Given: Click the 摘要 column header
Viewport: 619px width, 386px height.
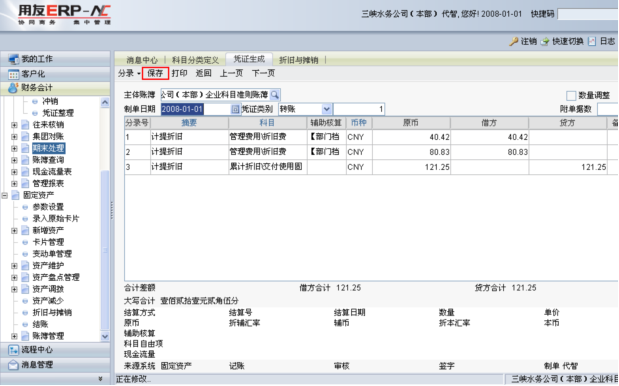Looking at the screenshot, I should tap(189, 123).
